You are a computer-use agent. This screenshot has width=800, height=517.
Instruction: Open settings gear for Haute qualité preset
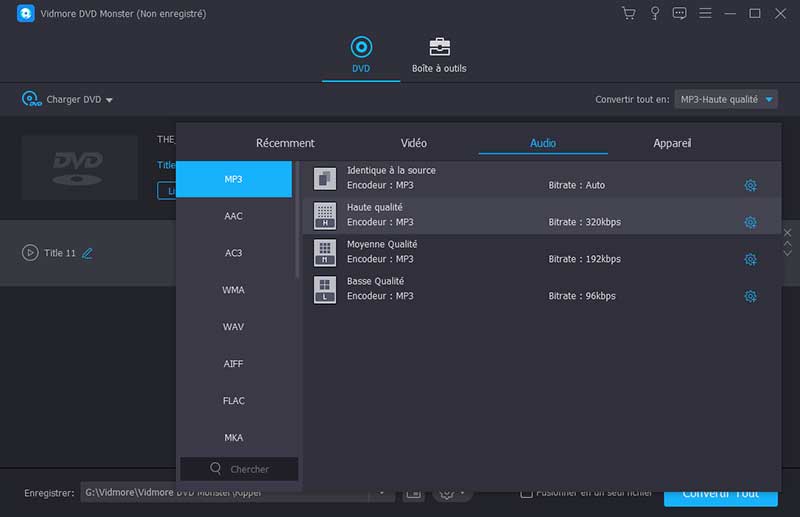click(750, 222)
